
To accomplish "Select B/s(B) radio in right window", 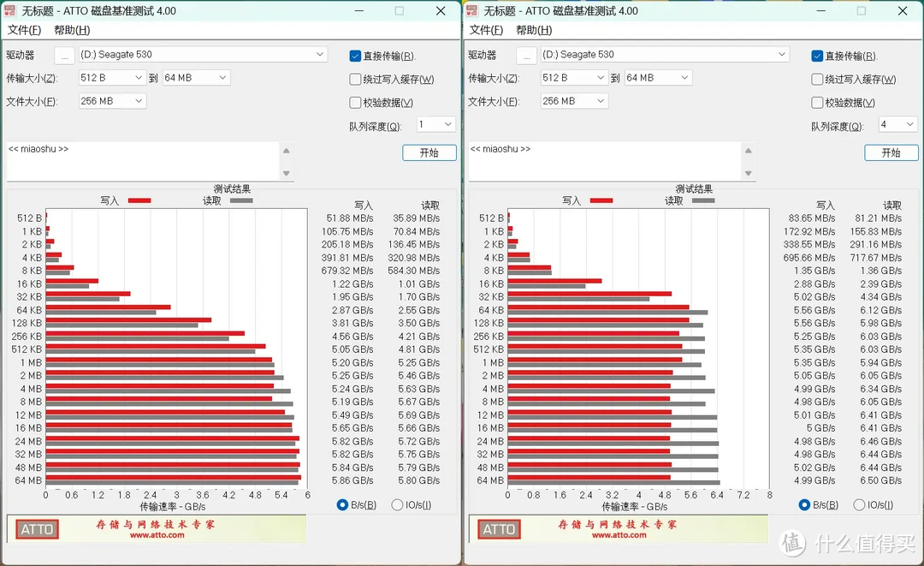I will (x=804, y=504).
